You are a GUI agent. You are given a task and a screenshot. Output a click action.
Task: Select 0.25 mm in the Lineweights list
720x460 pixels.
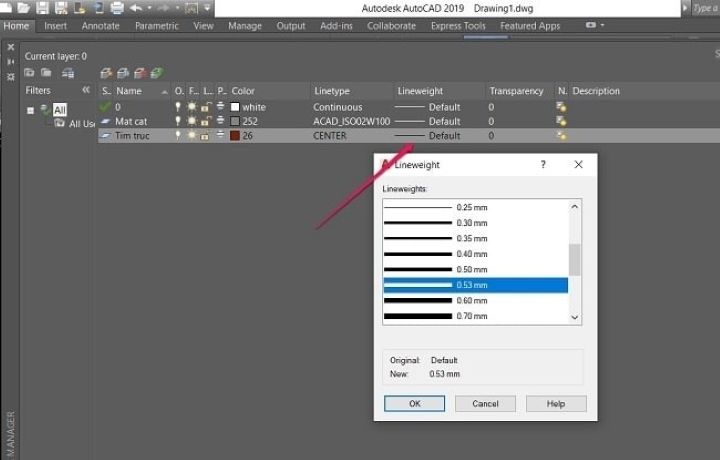coord(475,208)
